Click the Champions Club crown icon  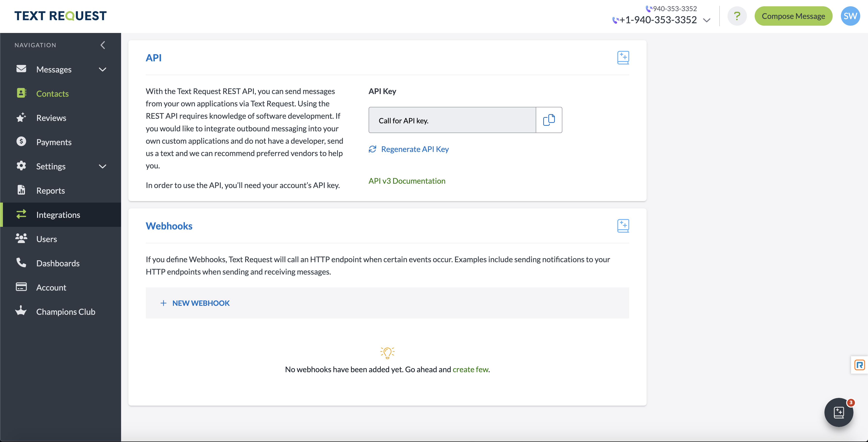point(21,311)
